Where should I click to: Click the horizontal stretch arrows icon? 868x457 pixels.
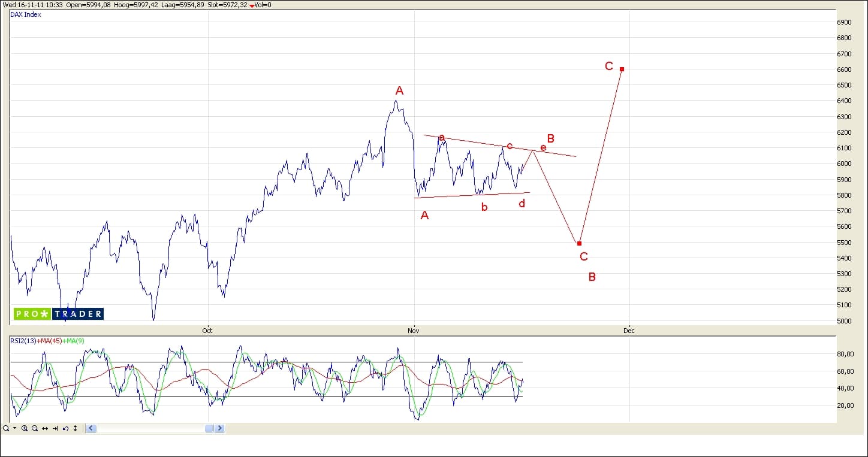(45, 428)
